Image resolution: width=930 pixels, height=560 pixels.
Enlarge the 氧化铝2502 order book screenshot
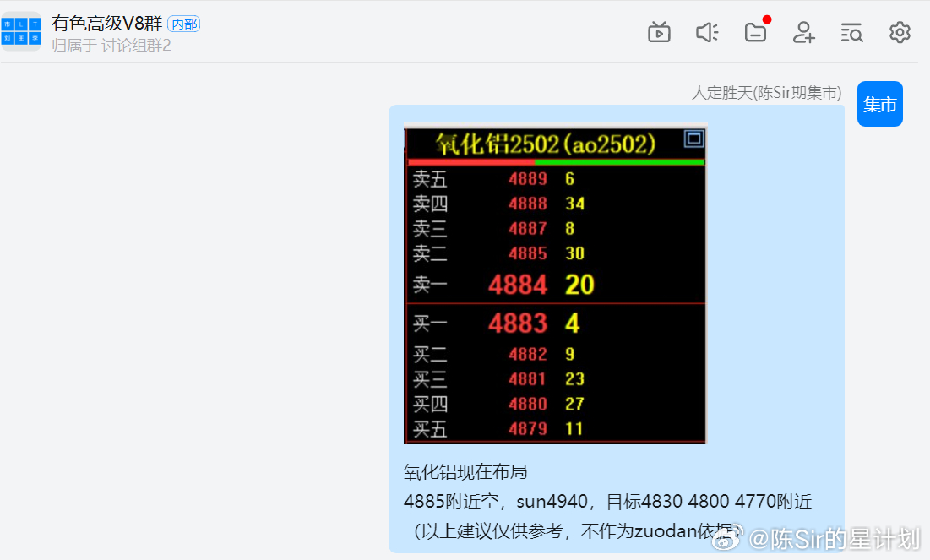click(x=555, y=283)
